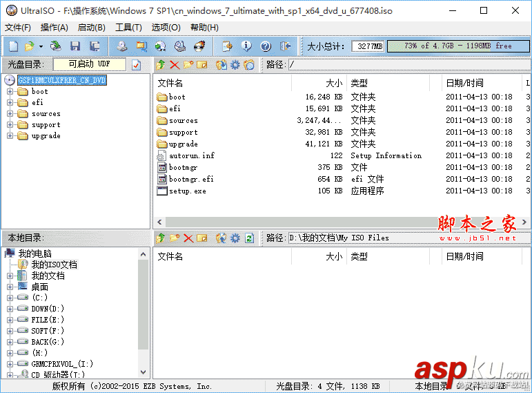This screenshot has width=532, height=393.
Task: Click the Up folder icon in disc pane toolbar
Action: (x=161, y=64)
